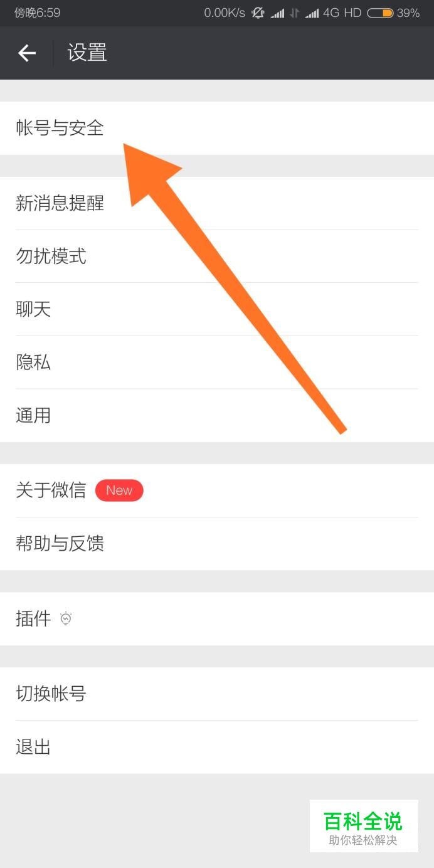Tap the back arrow icon
The image size is (434, 868).
tap(27, 53)
